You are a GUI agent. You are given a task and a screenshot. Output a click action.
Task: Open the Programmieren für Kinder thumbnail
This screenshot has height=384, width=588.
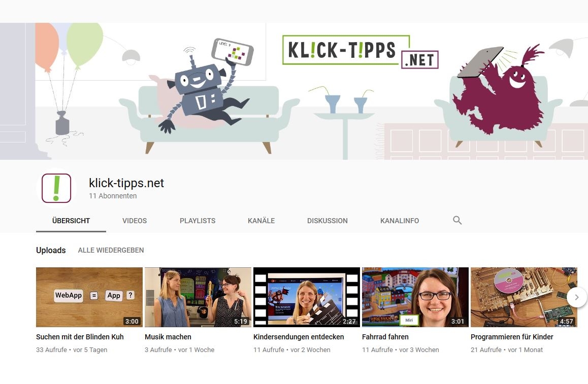(x=524, y=297)
